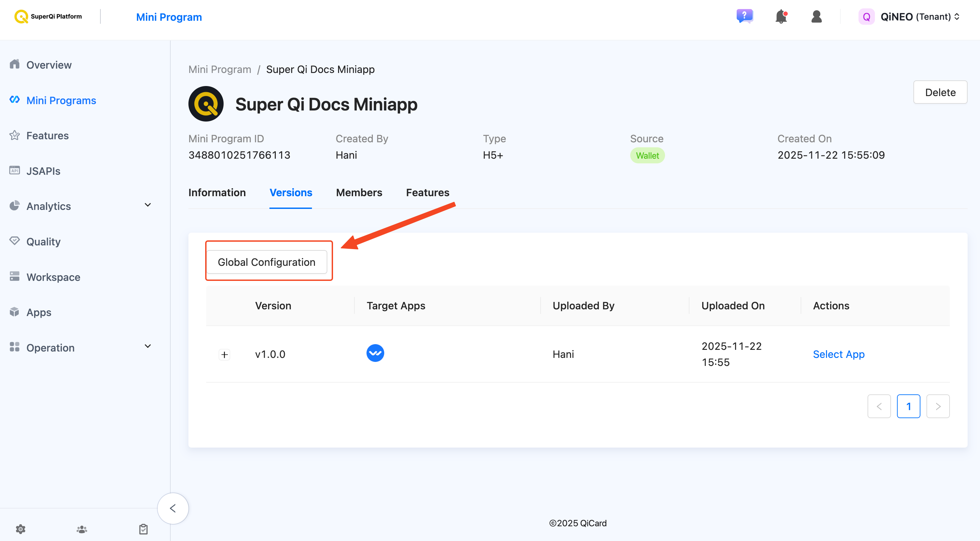This screenshot has width=980, height=541.
Task: Open the help chat icon
Action: coord(744,16)
